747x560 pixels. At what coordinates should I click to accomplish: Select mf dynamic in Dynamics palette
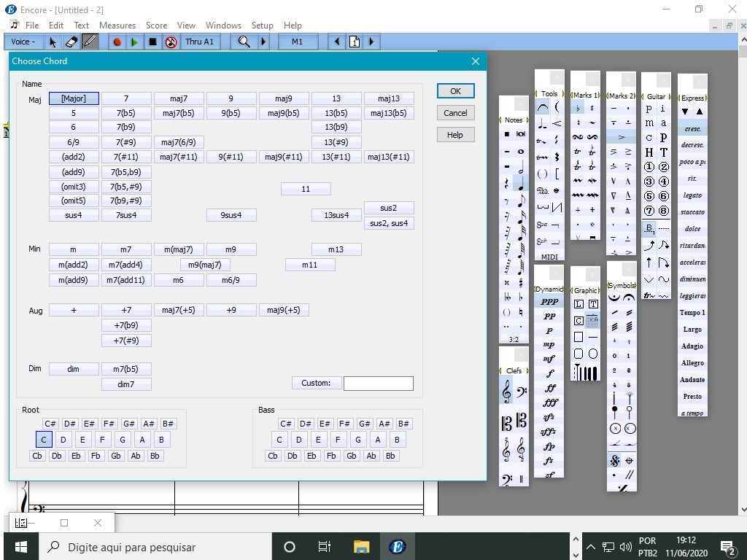(549, 359)
